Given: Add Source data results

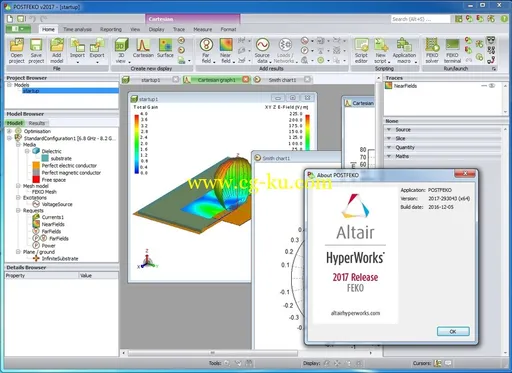Looking at the screenshot, I should coord(262,51).
